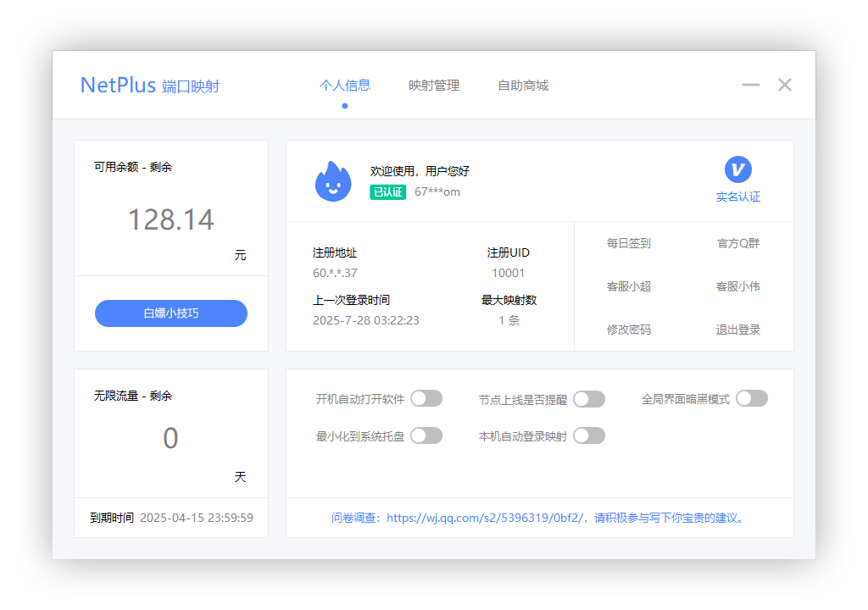Open the 自助商城 tab
Image resolution: width=868 pixels, height=610 pixels.
523,85
